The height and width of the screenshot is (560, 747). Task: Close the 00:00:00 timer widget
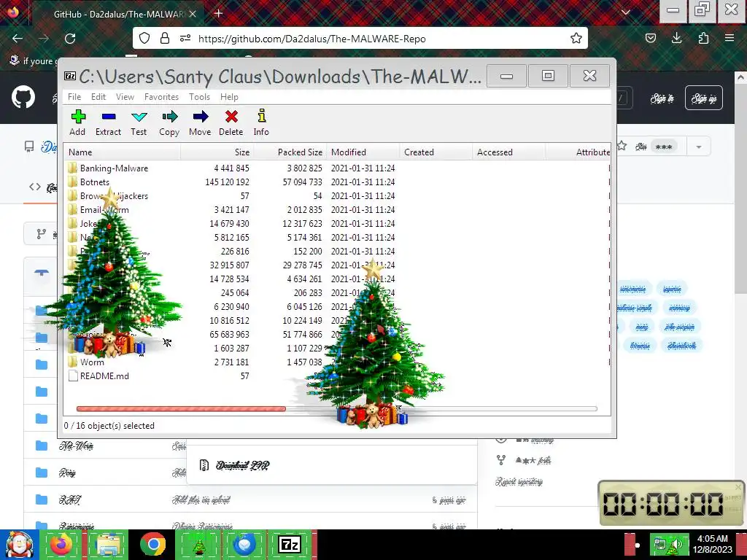(x=738, y=486)
